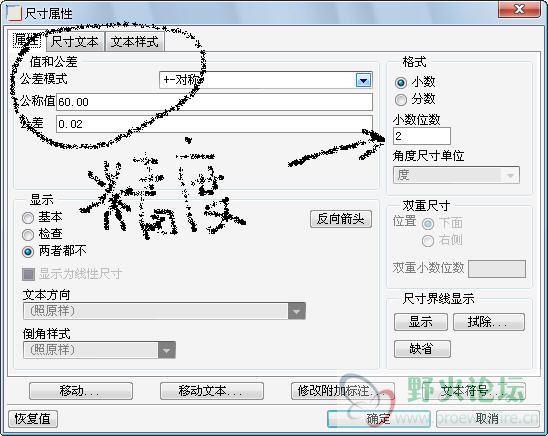The image size is (548, 436).
Task: Close the 尺寸属性 dialog
Action: coord(519,9)
